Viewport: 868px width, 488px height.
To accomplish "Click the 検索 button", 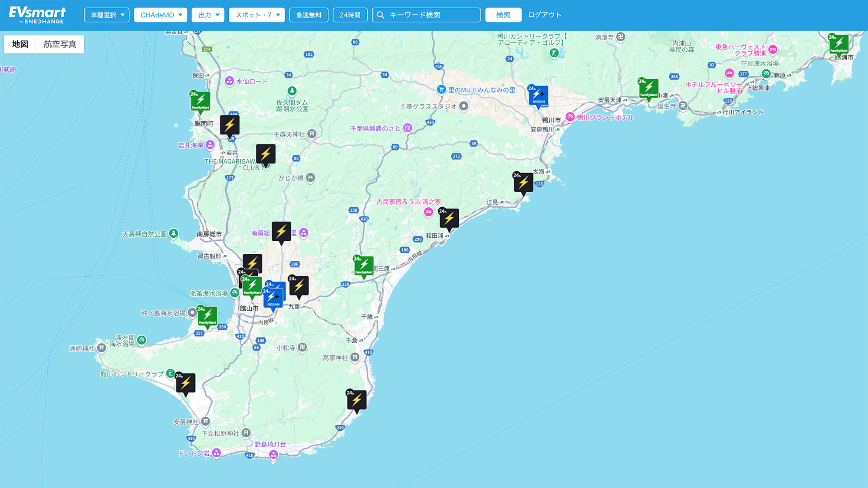I will (x=503, y=15).
